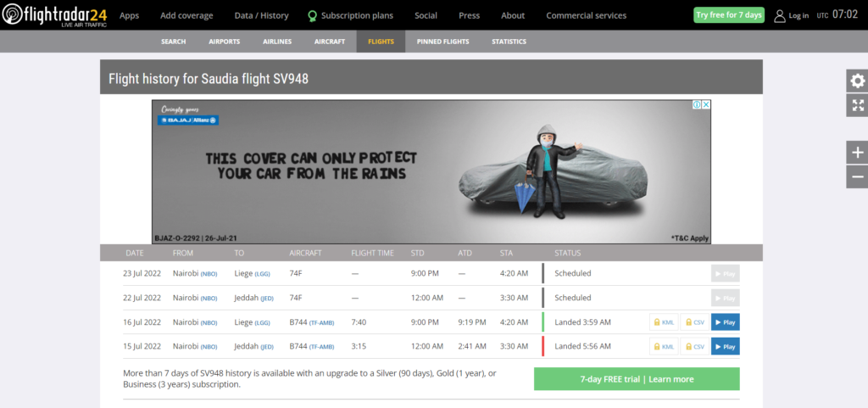Click the UTC 07:02 clock
This screenshot has width=868, height=408.
pos(837,15)
